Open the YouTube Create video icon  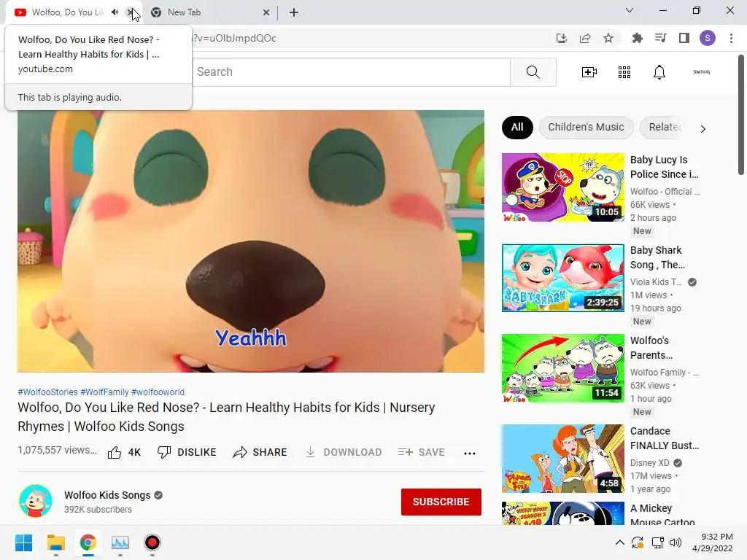tap(589, 72)
